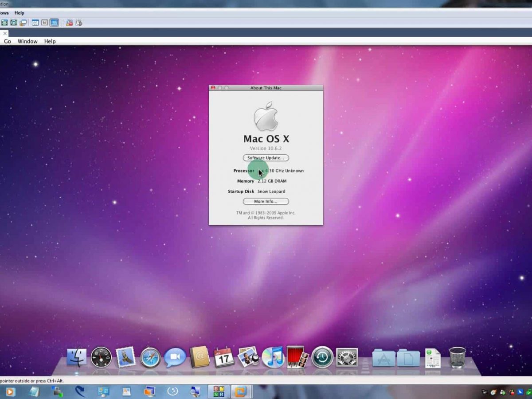The image size is (532, 399).
Task: Click the Version 10.6.2 text
Action: point(266,149)
